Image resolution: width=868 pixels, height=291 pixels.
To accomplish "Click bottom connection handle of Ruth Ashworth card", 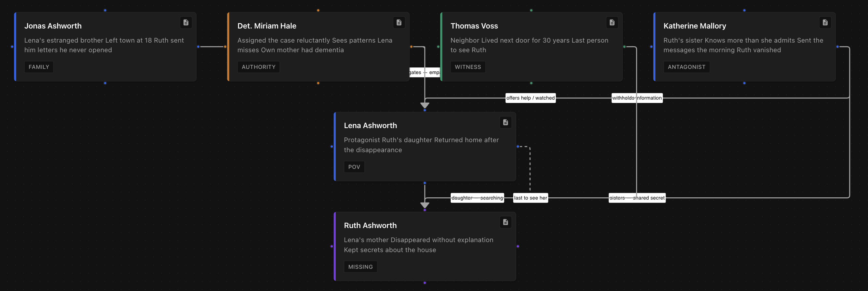I will point(425,283).
